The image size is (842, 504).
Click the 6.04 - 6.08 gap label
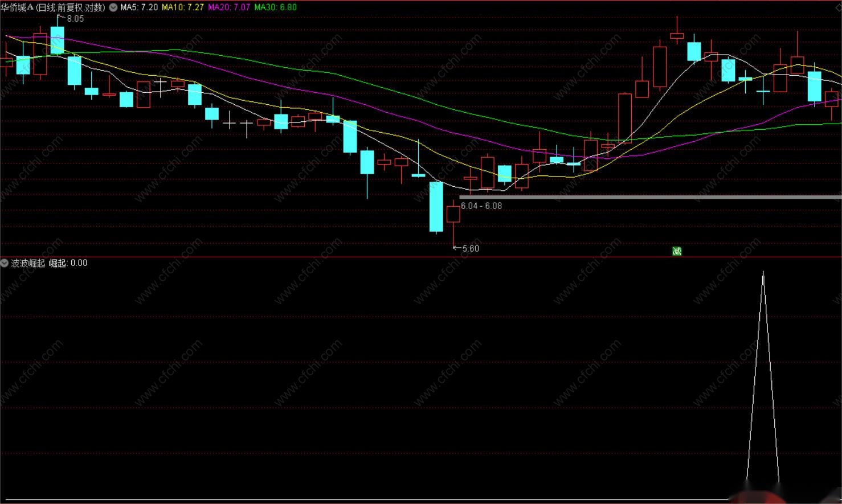[x=481, y=206]
